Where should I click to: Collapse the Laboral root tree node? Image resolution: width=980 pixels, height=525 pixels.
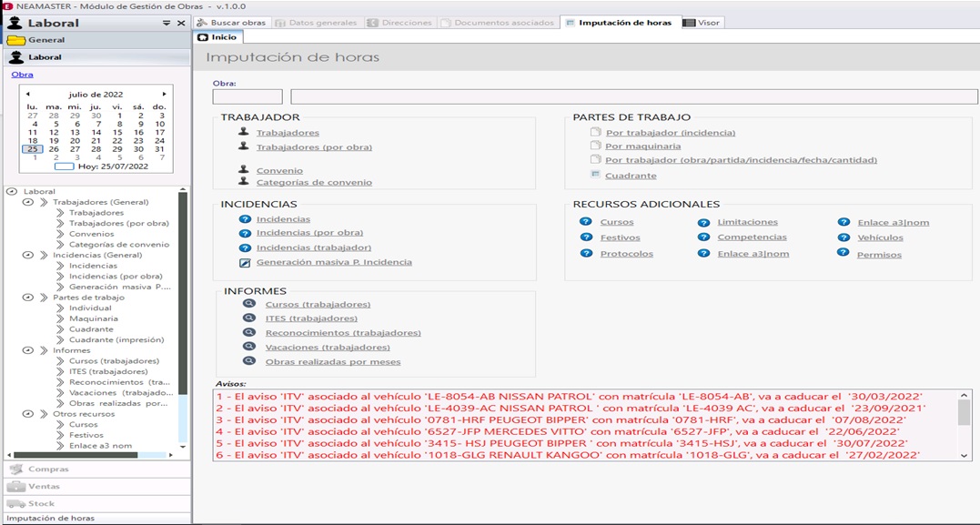click(11, 192)
